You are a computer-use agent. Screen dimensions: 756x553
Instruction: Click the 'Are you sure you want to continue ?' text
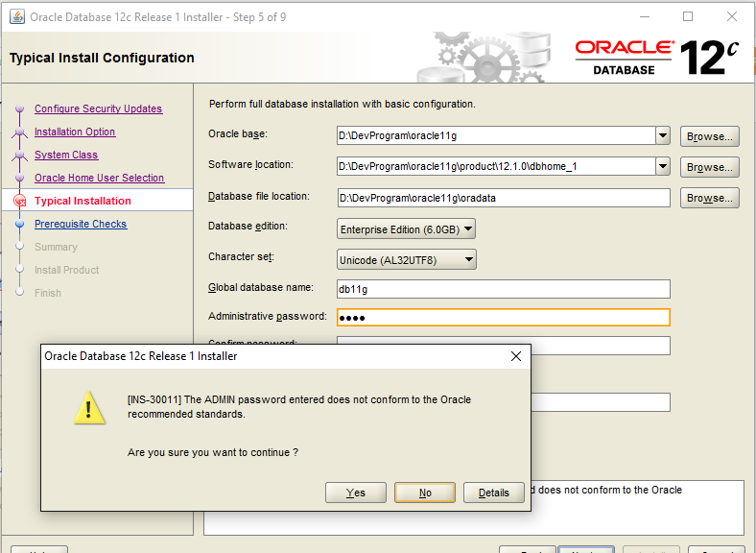[213, 452]
